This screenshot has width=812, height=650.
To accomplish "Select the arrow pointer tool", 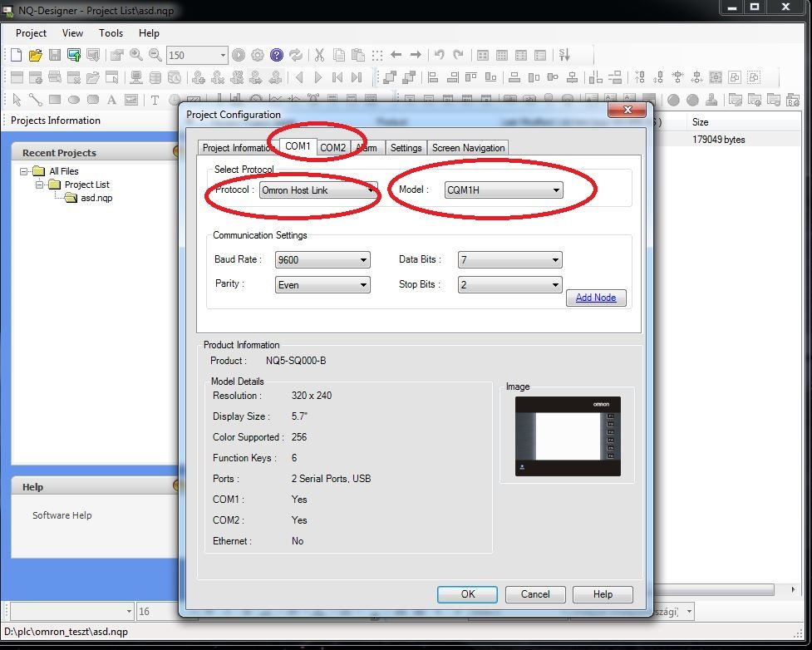I will 17,100.
